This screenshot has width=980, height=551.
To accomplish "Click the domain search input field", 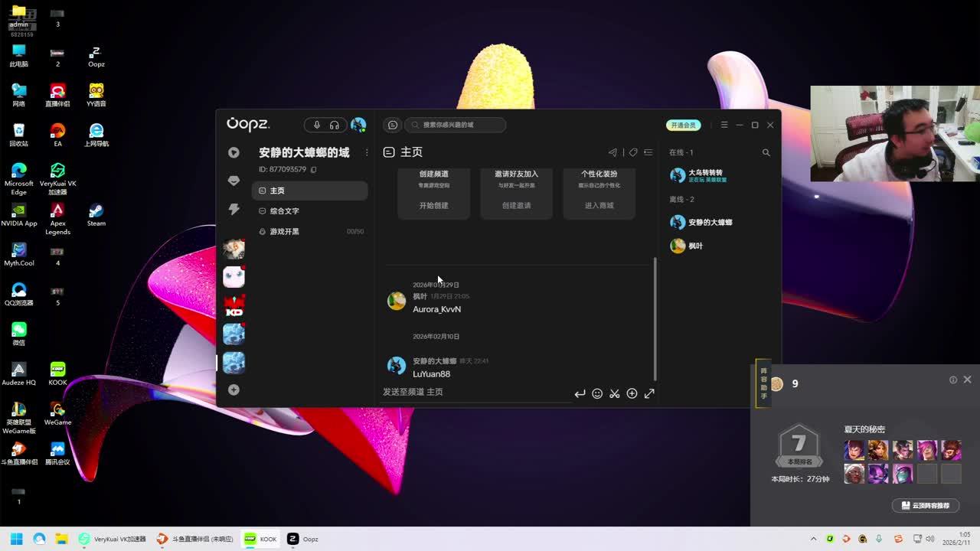I will [x=459, y=125].
